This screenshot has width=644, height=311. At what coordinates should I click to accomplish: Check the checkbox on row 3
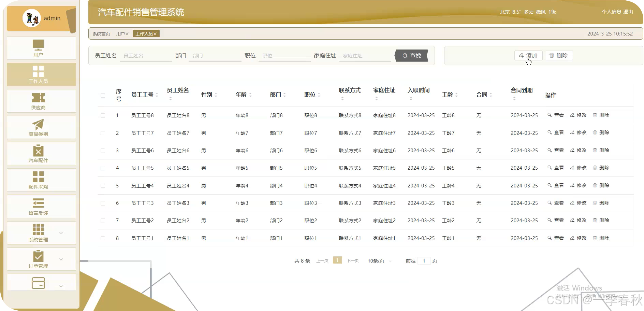coord(103,150)
